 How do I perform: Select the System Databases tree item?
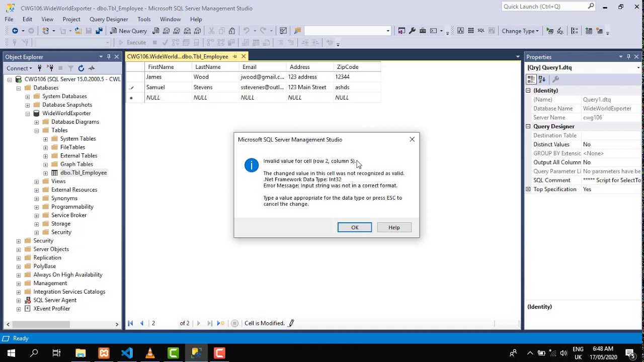[x=64, y=97]
